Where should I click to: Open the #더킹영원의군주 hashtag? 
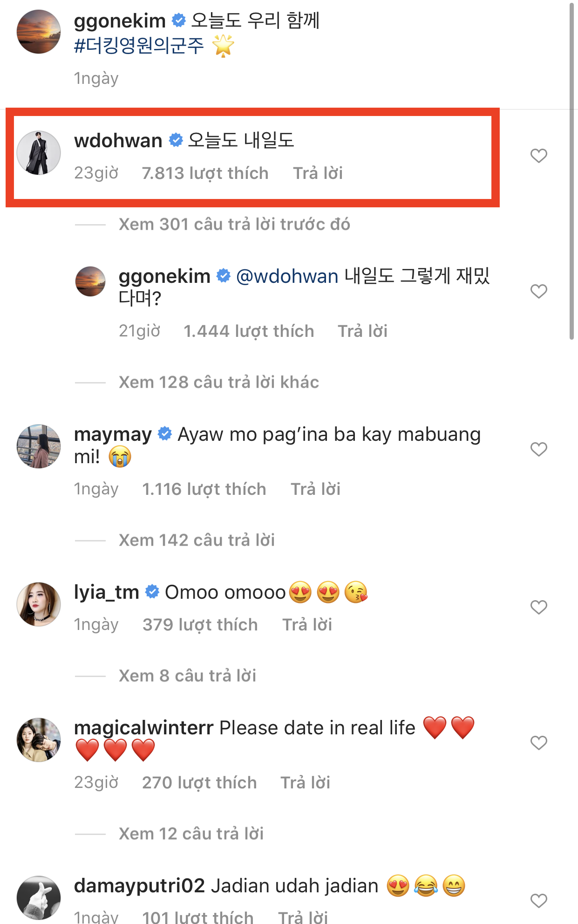(139, 46)
